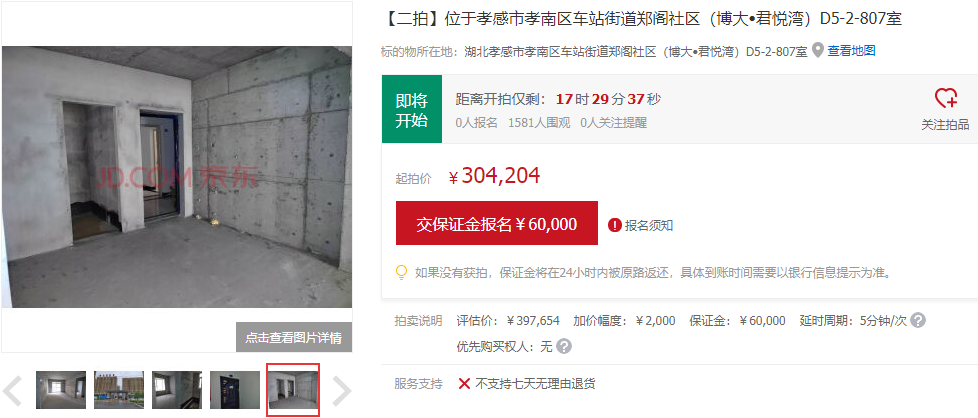Open the 查看地图 link
The height and width of the screenshot is (418, 978).
[x=851, y=51]
